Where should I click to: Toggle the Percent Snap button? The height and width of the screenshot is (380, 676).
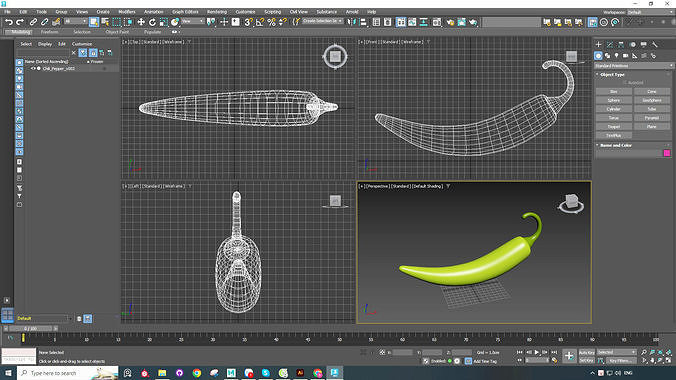(x=272, y=22)
